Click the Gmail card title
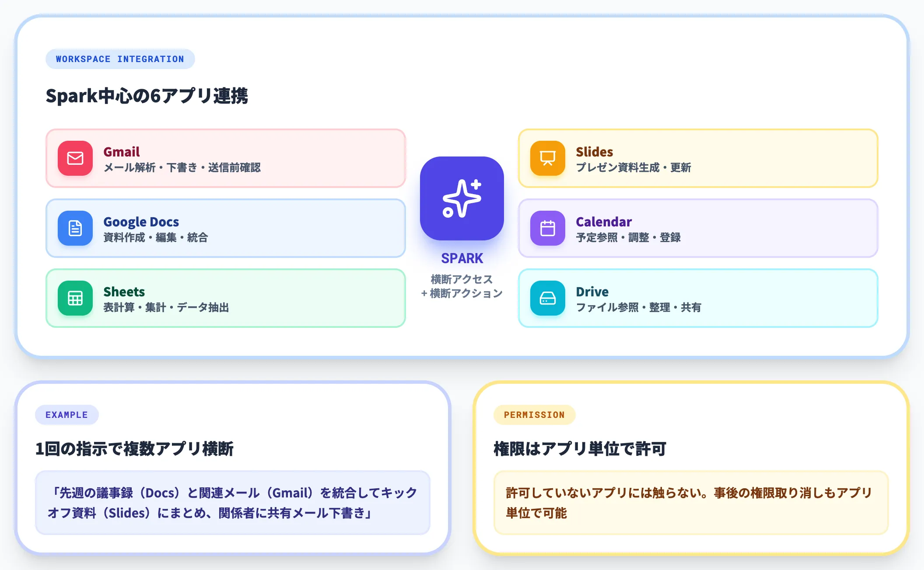The height and width of the screenshot is (570, 924). 122,152
